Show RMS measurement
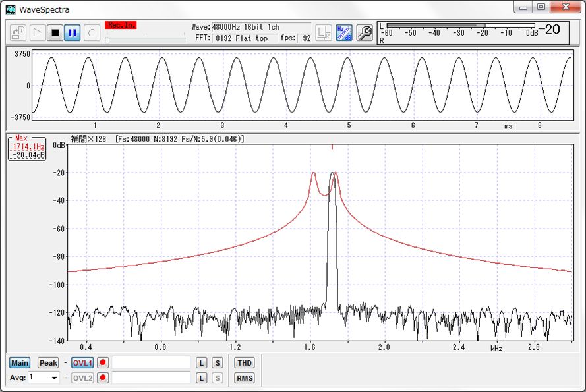 point(245,378)
